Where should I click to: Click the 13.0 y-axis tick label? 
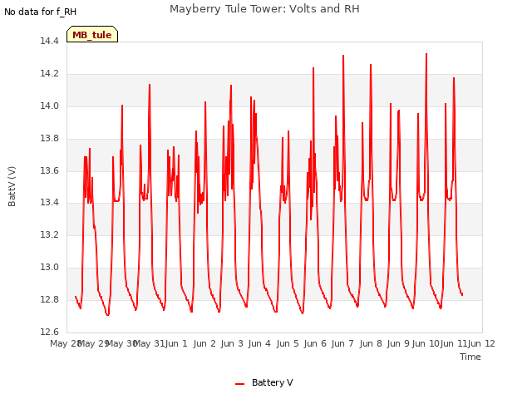coord(49,268)
